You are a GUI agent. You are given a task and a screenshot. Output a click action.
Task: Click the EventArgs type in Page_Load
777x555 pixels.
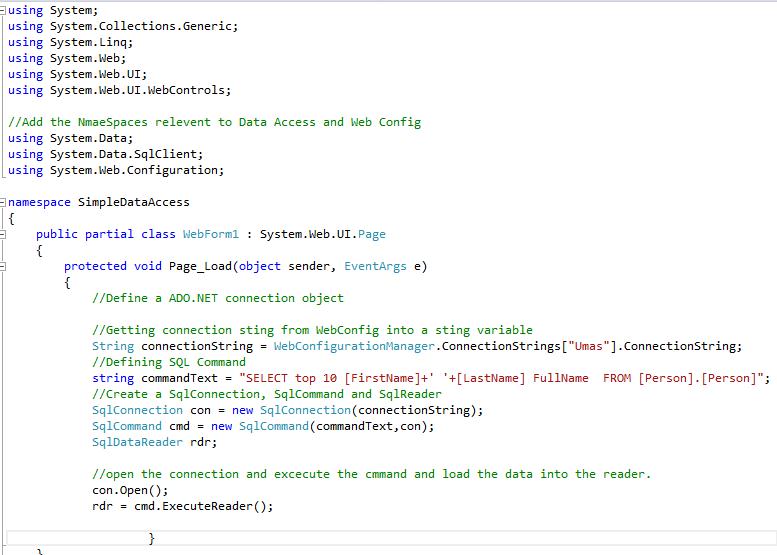[375, 267]
